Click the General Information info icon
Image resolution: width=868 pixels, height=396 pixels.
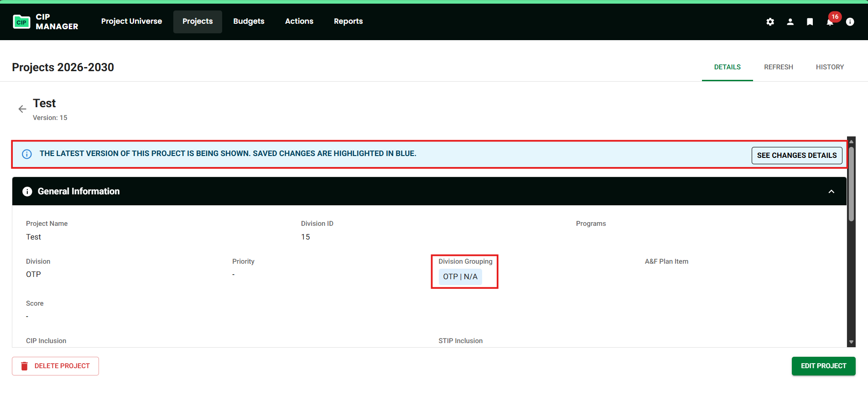pos(27,192)
